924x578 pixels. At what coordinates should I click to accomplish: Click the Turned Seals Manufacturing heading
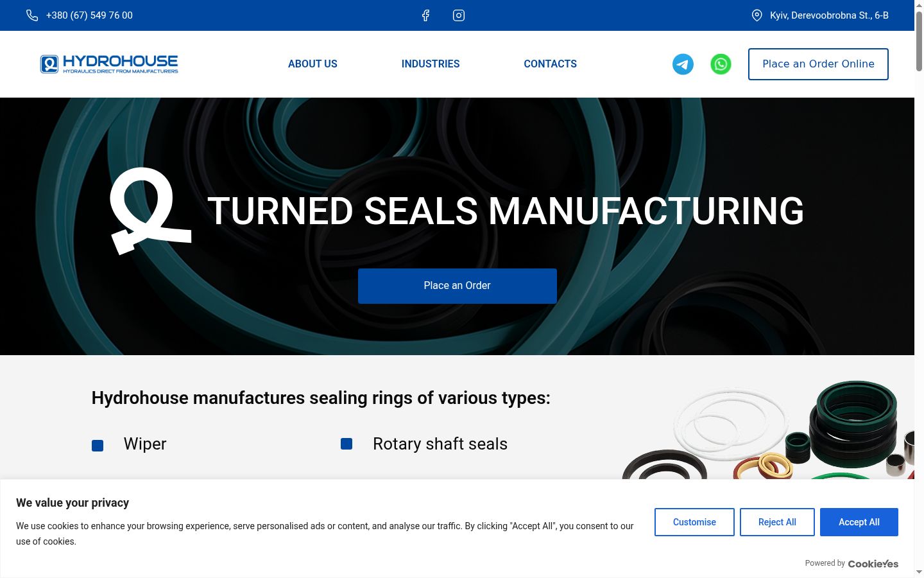click(506, 211)
